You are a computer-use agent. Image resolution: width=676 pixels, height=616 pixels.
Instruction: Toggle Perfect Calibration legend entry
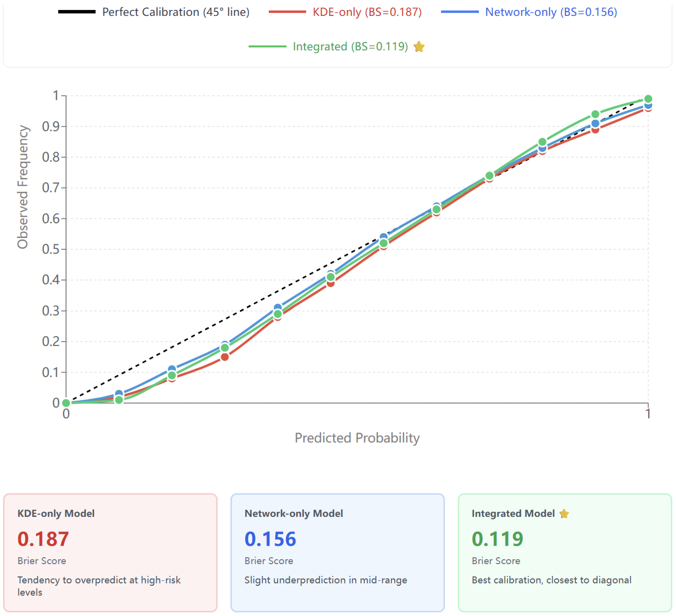176,12
